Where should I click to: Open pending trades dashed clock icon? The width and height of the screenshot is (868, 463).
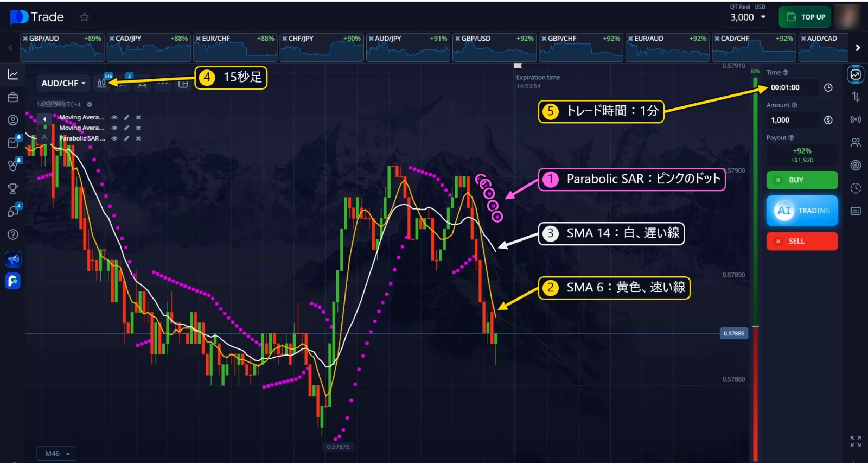pyautogui.click(x=856, y=188)
